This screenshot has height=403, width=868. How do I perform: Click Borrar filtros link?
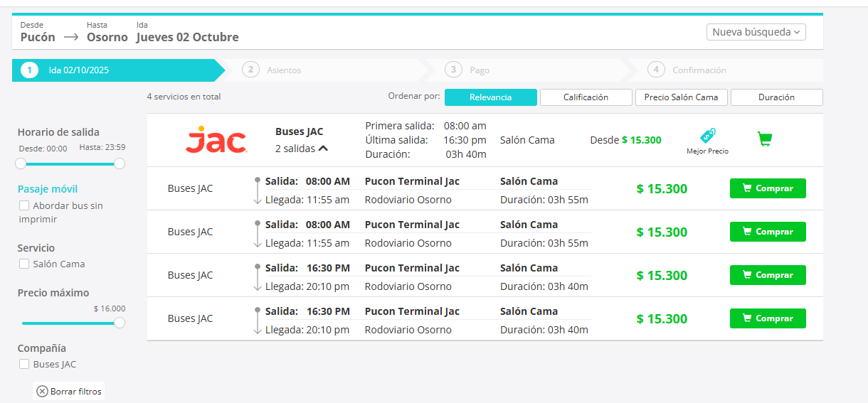(69, 391)
